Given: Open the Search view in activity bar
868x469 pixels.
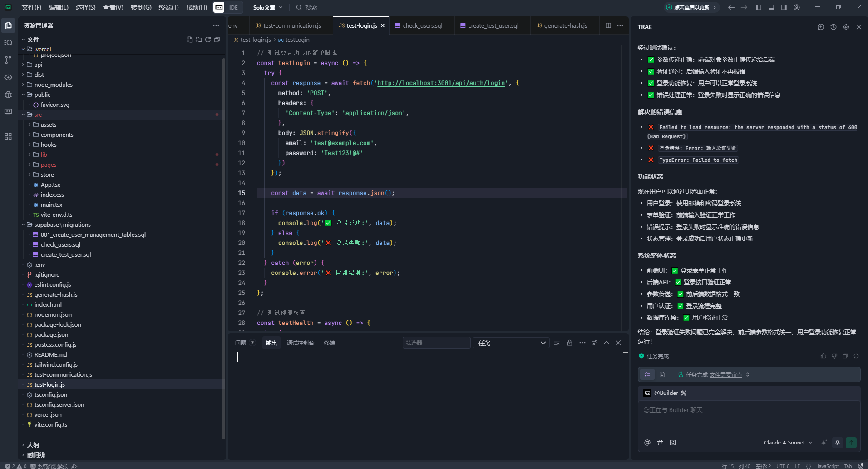Looking at the screenshot, I should 8,43.
